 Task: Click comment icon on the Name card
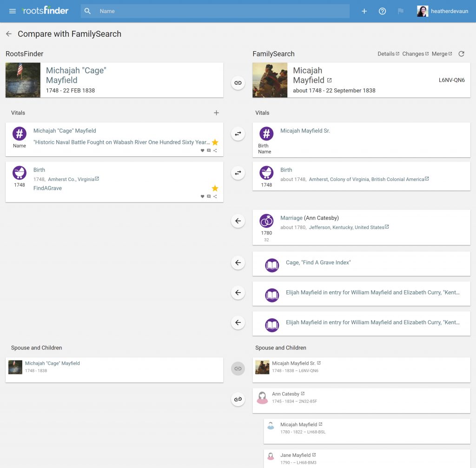click(209, 150)
